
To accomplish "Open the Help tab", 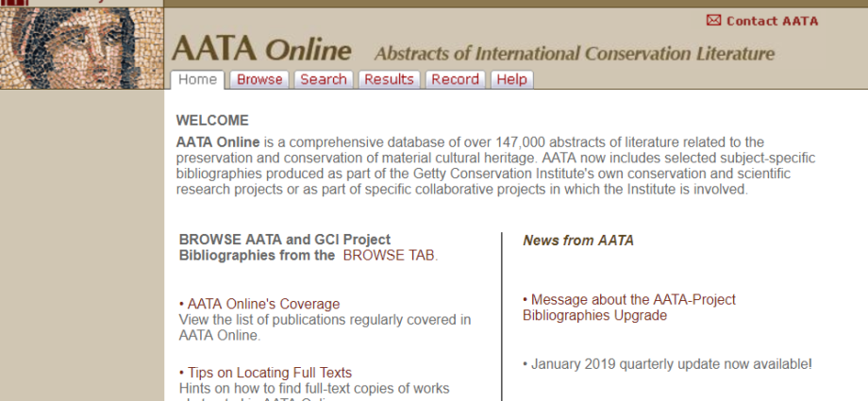I will point(511,80).
